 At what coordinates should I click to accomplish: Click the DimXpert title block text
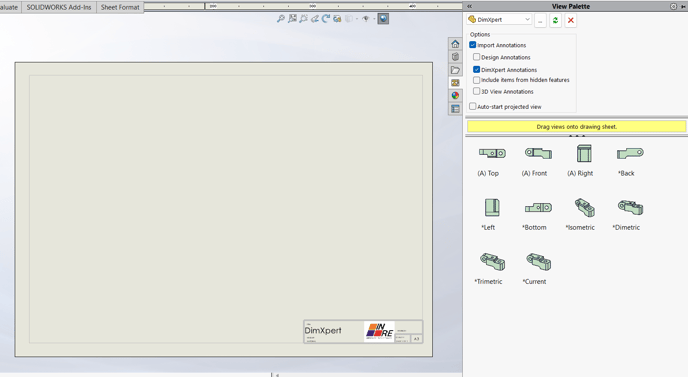click(x=323, y=330)
